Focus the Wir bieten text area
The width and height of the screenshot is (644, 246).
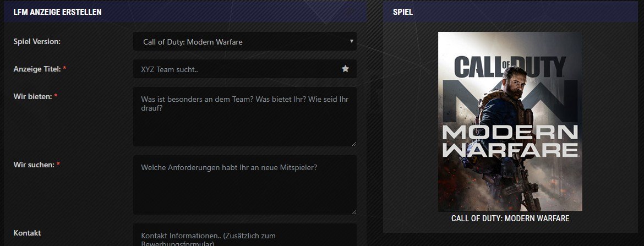tap(245, 117)
